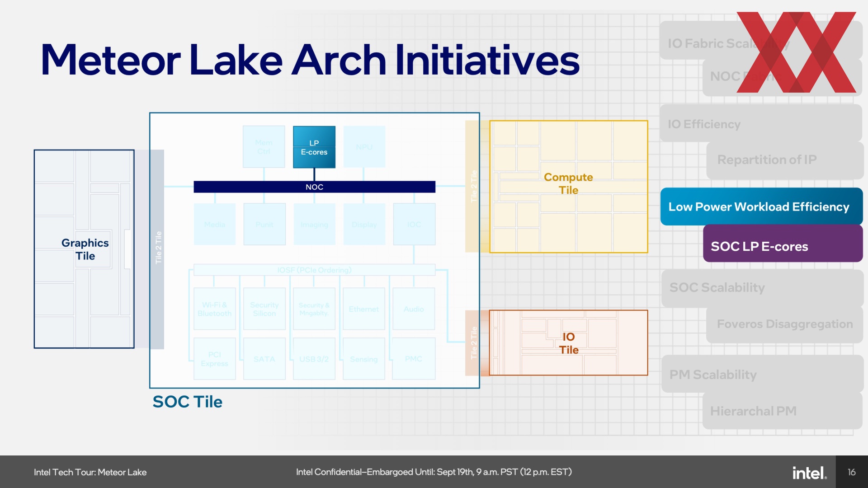Click slide number 16
The image size is (868, 488).
pos(852,472)
